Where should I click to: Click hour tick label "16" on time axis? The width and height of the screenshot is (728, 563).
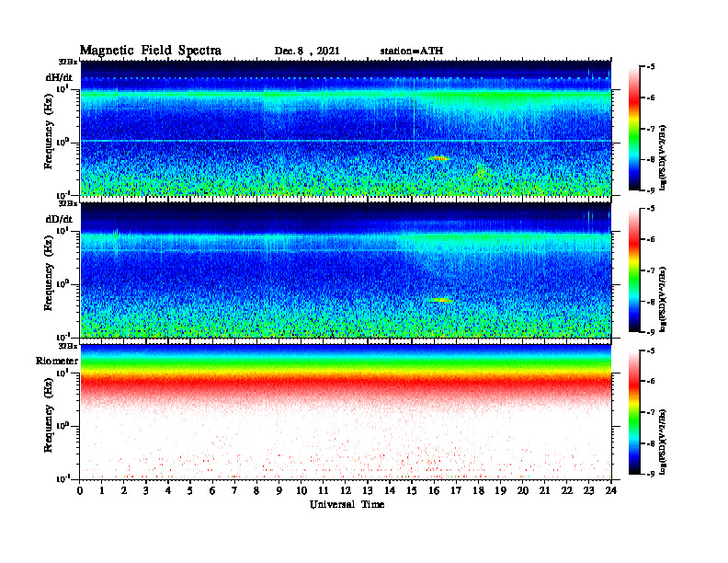pyautogui.click(x=434, y=490)
